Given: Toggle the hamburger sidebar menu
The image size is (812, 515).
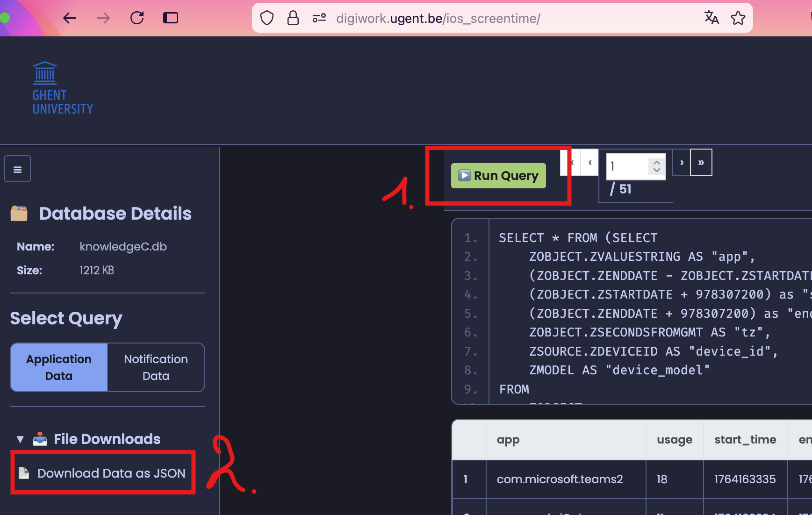Looking at the screenshot, I should 18,169.
